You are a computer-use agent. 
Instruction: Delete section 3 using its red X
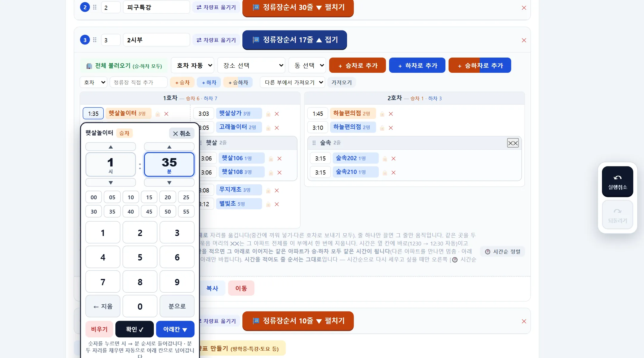(524, 40)
